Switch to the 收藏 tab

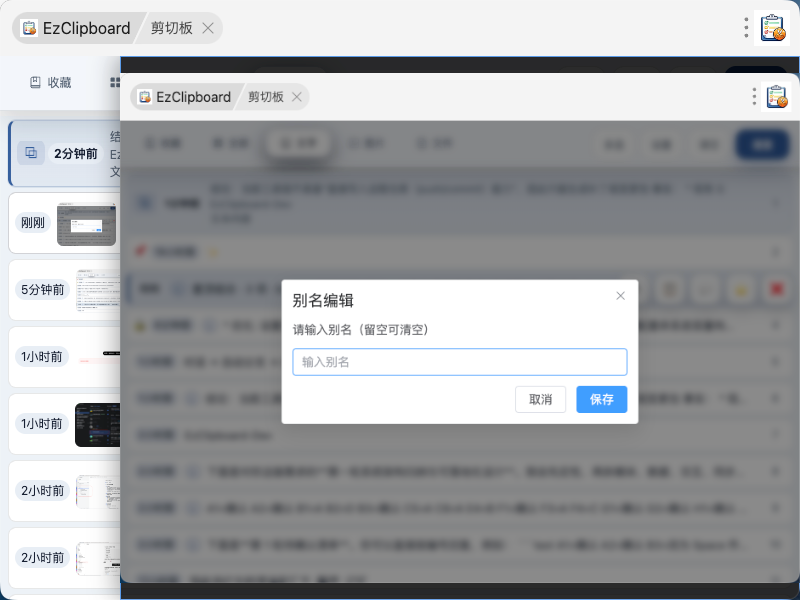(x=50, y=83)
